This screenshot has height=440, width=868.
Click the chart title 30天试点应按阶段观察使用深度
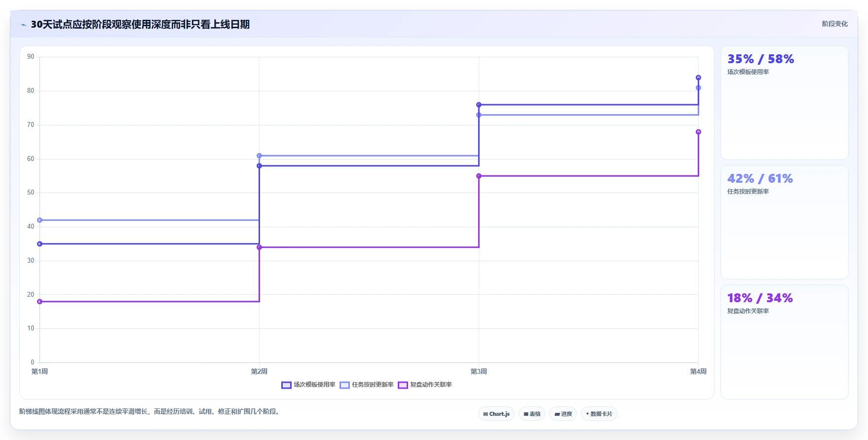(140, 24)
